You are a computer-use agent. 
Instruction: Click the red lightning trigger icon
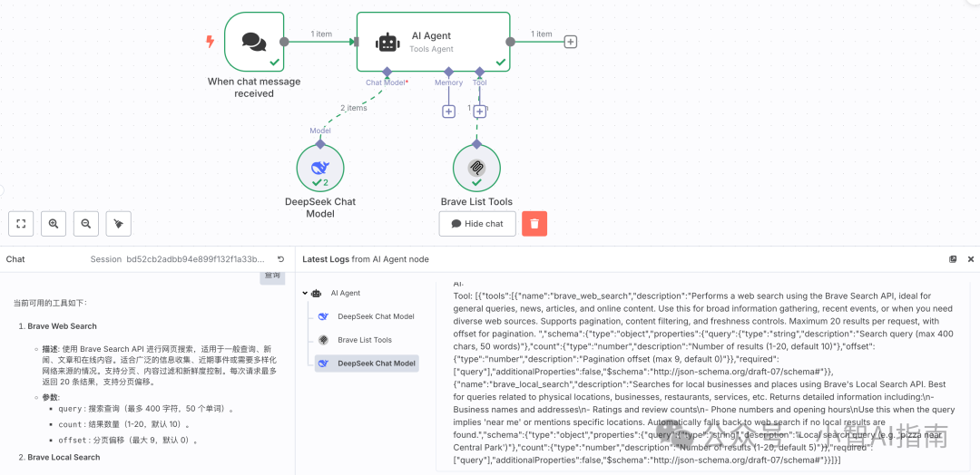[x=211, y=42]
